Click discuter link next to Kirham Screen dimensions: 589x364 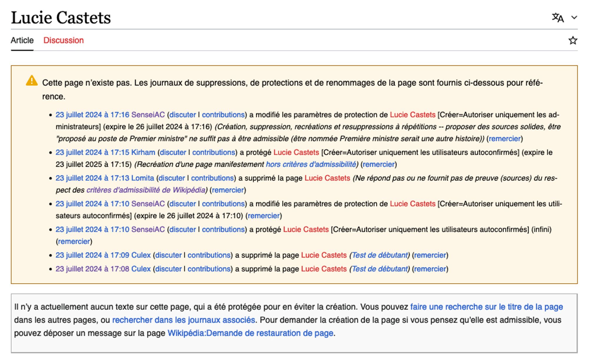coord(173,152)
